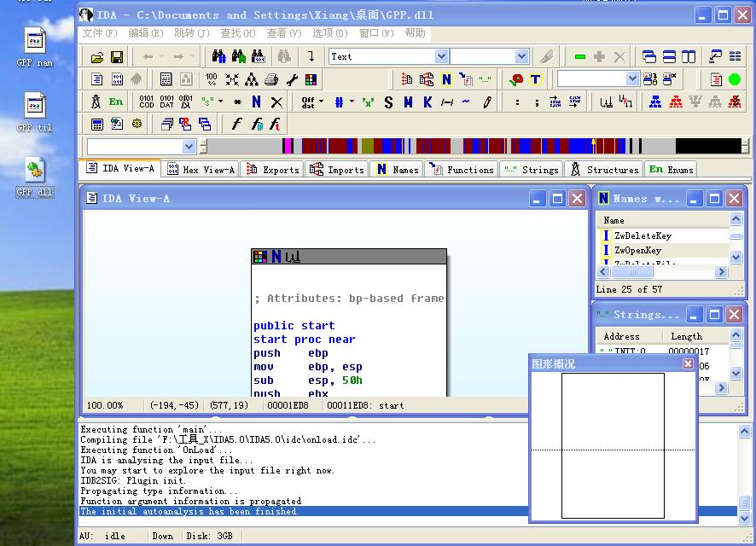Click the 0101 COD convert-to-code icon
This screenshot has width=756, height=546.
(147, 102)
